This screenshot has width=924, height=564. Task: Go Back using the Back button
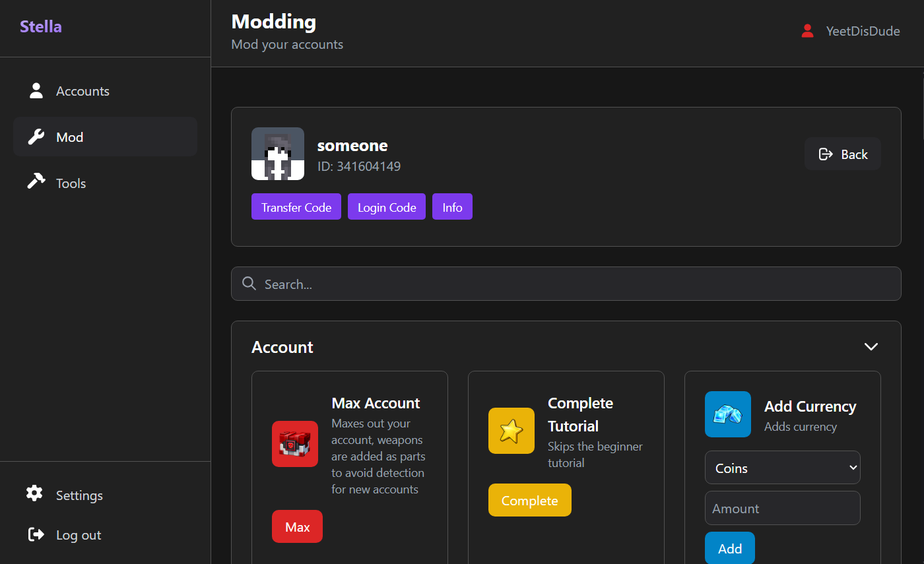[842, 154]
